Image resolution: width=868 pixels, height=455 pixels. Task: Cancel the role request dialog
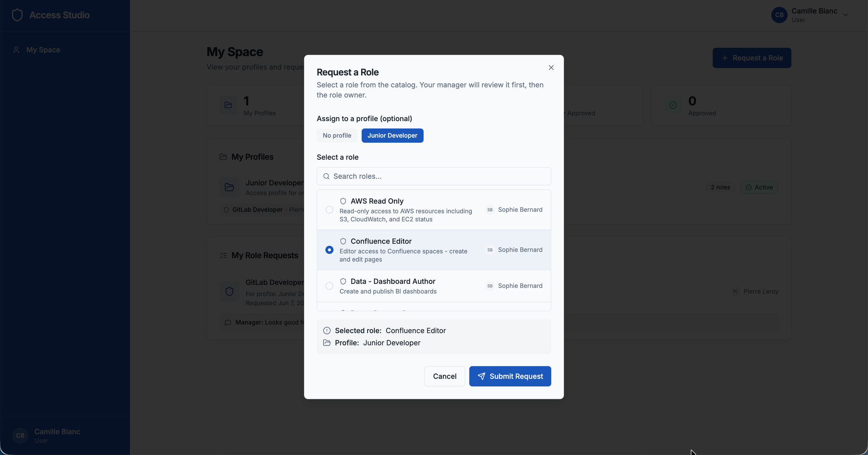(444, 376)
